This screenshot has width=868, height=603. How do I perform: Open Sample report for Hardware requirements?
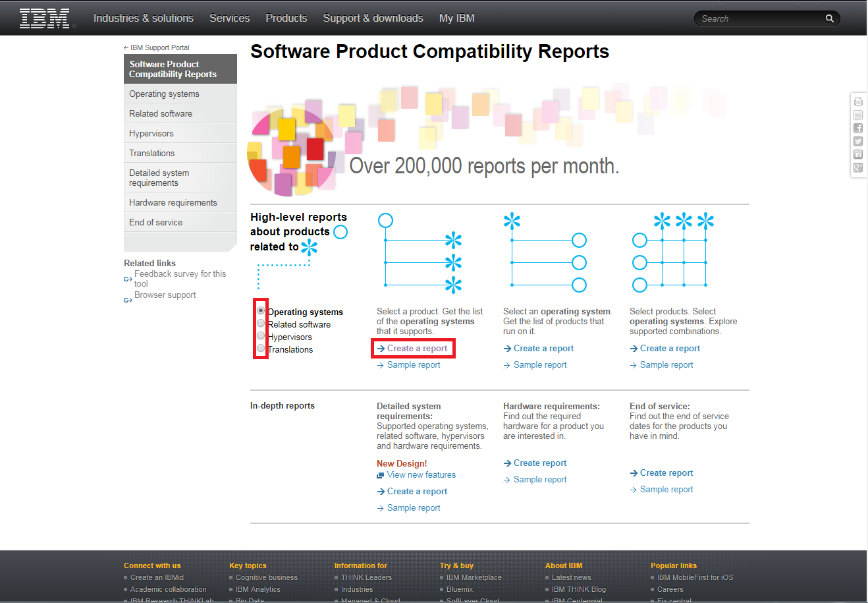(540, 480)
